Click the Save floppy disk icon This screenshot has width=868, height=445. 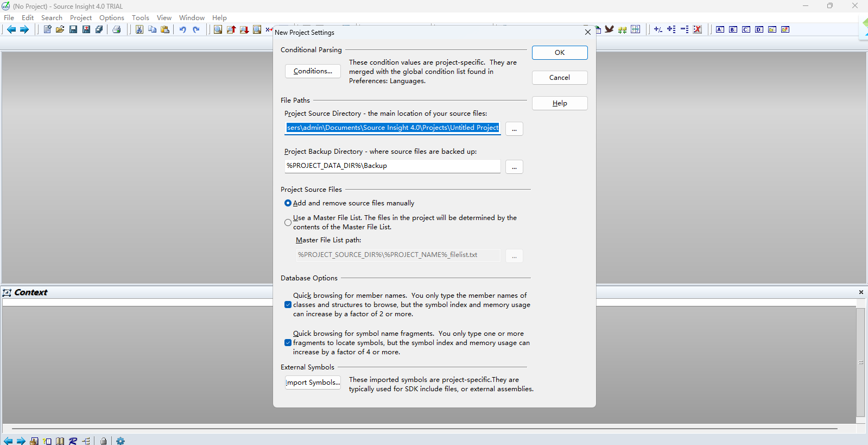click(x=73, y=29)
